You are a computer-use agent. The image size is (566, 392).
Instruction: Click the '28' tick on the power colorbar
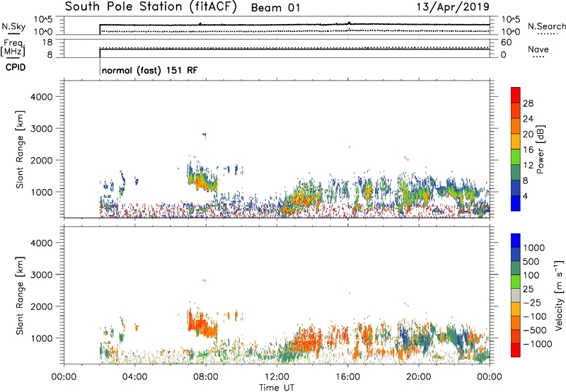pos(528,103)
